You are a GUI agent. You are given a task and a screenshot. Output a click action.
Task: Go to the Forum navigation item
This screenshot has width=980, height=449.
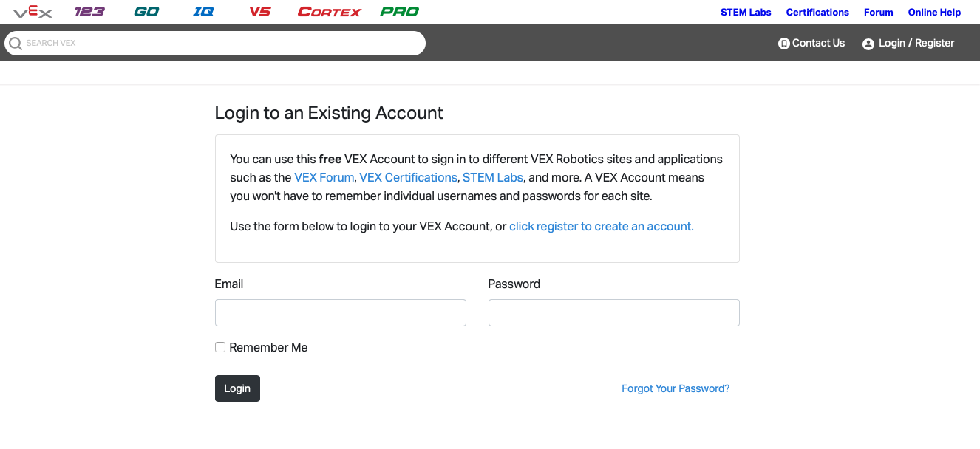(x=878, y=12)
